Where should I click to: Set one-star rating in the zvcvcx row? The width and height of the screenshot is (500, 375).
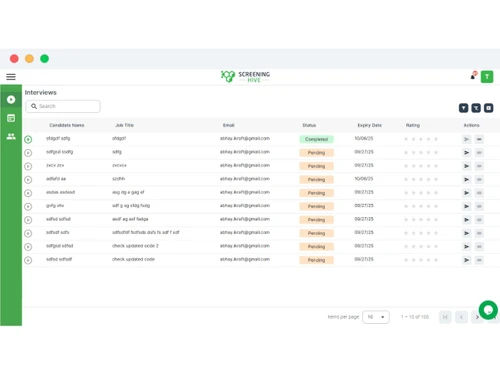[406, 166]
